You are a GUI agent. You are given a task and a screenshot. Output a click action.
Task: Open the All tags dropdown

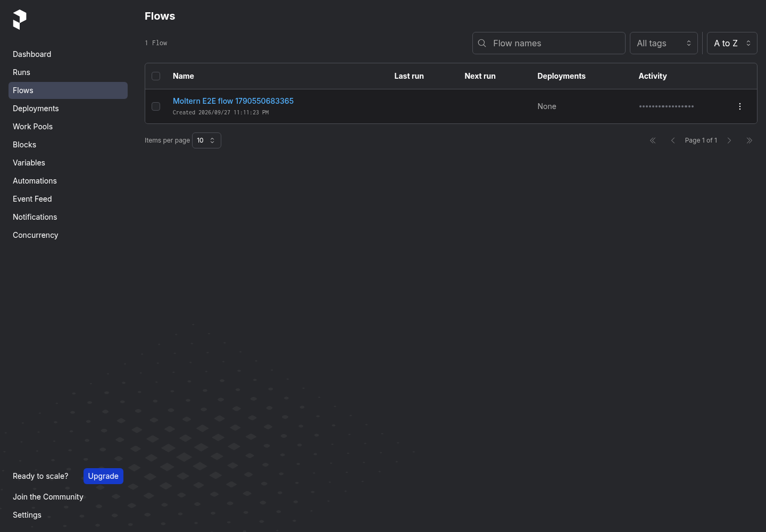pyautogui.click(x=664, y=43)
